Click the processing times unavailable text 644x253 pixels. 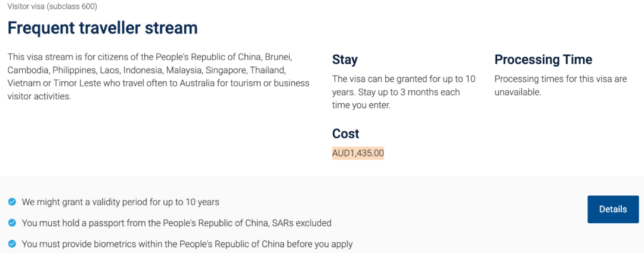[x=560, y=85]
